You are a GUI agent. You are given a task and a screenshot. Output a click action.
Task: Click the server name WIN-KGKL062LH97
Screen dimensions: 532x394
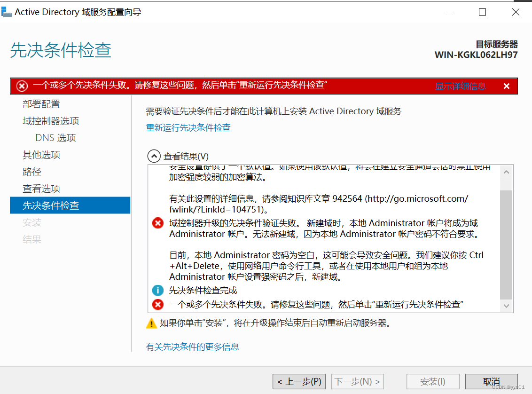(x=476, y=55)
